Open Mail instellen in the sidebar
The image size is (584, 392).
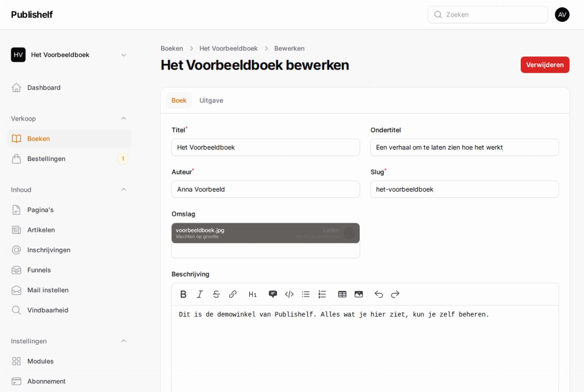point(70,290)
